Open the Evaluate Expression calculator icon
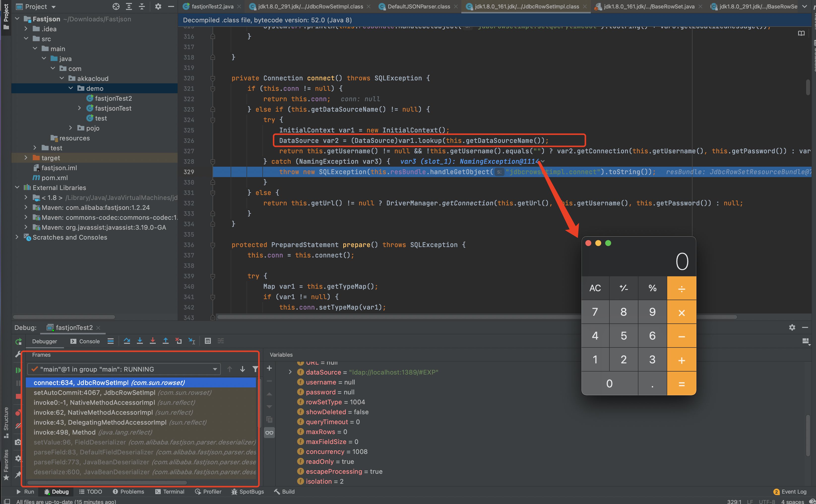Screen dimensions: 816x504 208,341
